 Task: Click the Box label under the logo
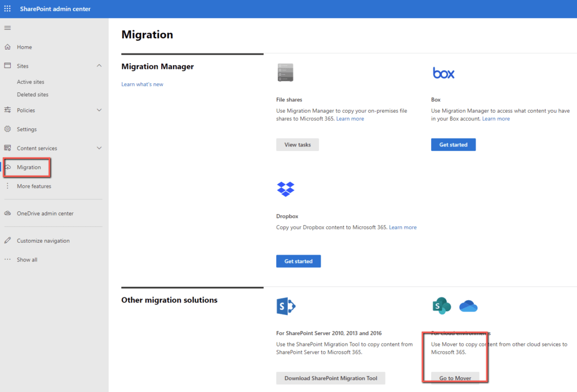tap(436, 100)
